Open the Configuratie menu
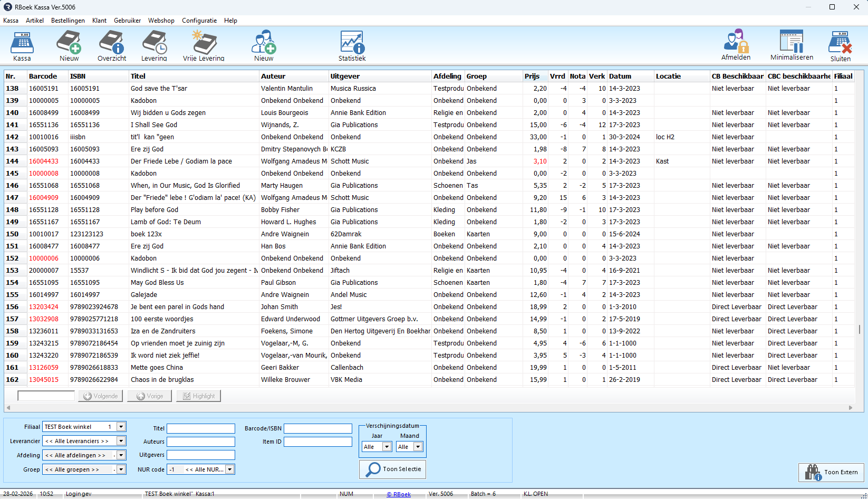The width and height of the screenshot is (868, 499). tap(199, 21)
